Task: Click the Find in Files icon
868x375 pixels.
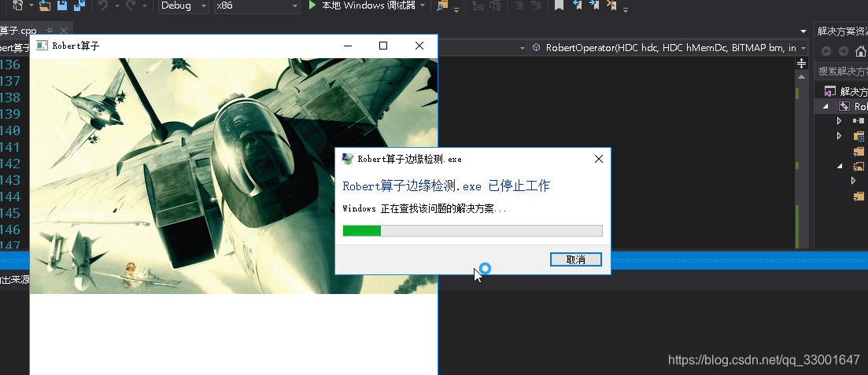Action: click(442, 6)
